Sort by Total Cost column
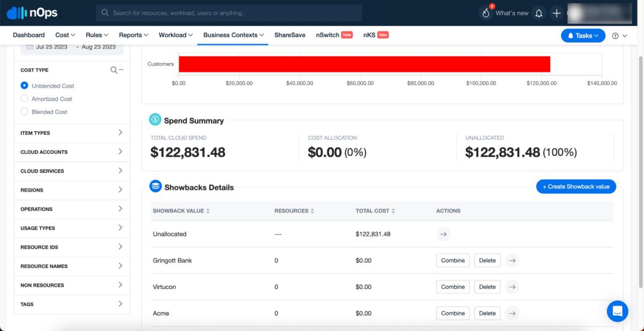The width and height of the screenshot is (644, 331). [x=375, y=211]
